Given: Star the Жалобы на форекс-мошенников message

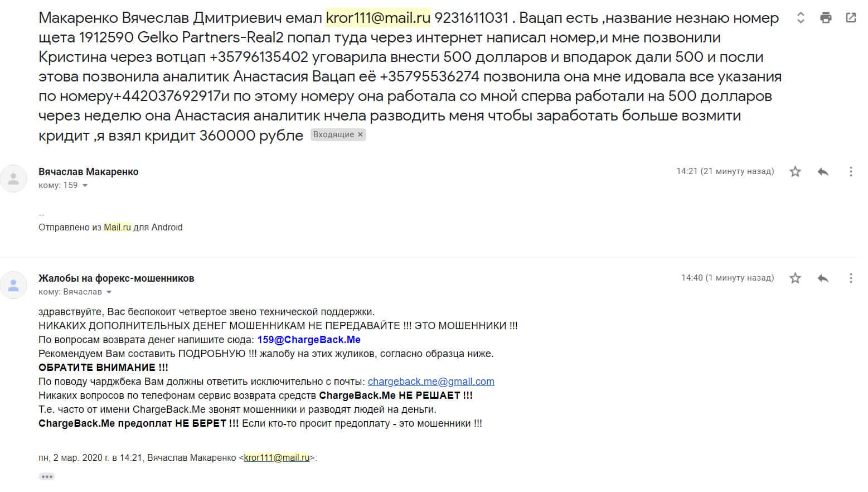Looking at the screenshot, I should tap(795, 278).
